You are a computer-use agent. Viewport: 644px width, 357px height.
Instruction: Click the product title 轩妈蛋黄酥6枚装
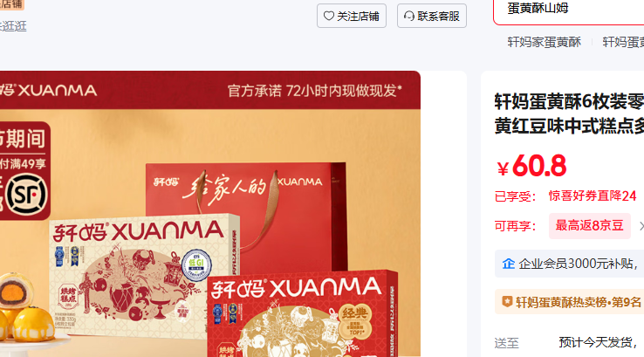click(569, 101)
